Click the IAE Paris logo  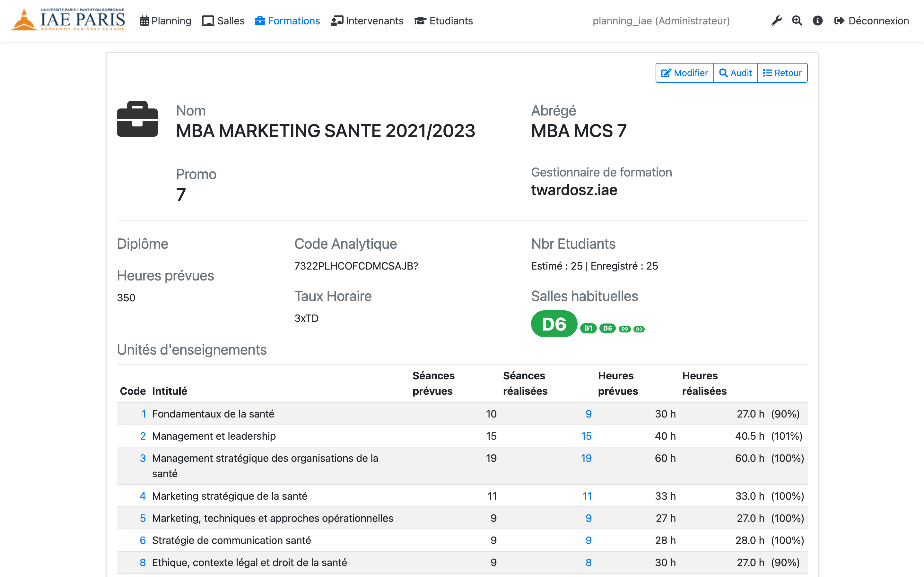pos(68,20)
